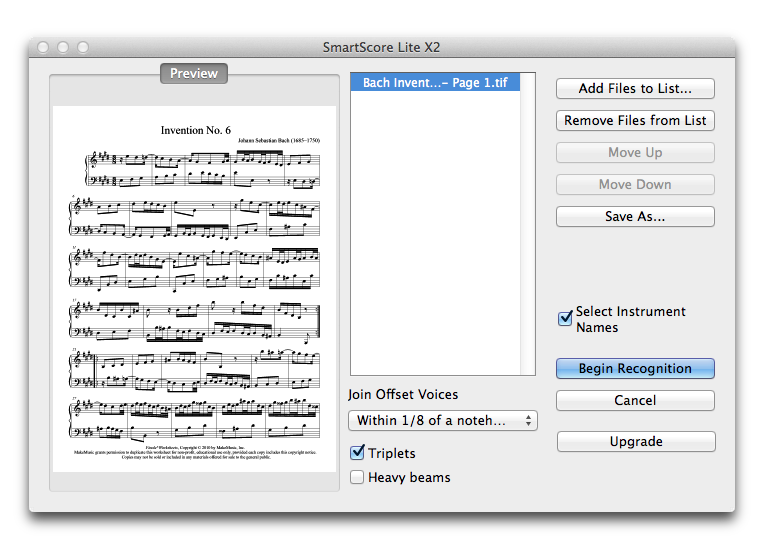Click the Invention No. 6 sheet music preview
Image resolution: width=765 pixels, height=548 pixels.
click(x=195, y=275)
